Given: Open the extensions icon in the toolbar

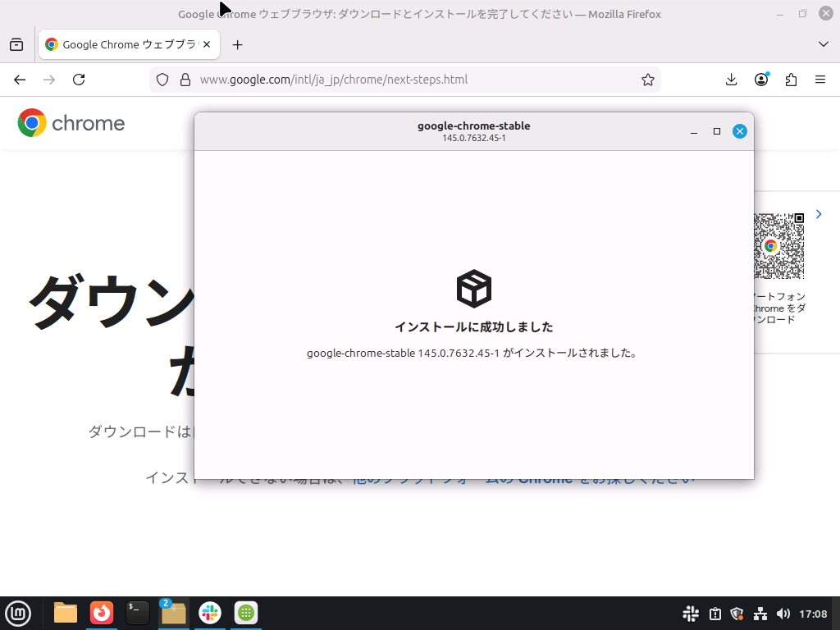Looking at the screenshot, I should coord(790,80).
